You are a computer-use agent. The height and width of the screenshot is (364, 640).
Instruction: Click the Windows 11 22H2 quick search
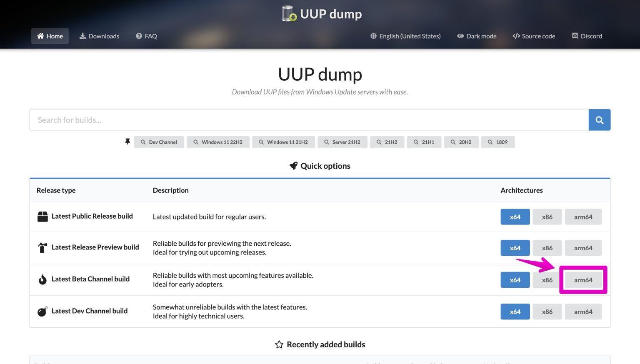coord(218,142)
